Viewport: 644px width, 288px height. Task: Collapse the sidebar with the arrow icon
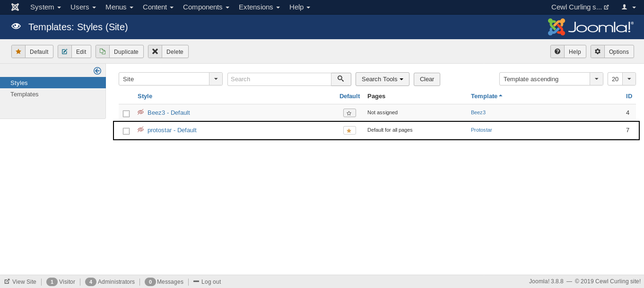click(x=97, y=71)
